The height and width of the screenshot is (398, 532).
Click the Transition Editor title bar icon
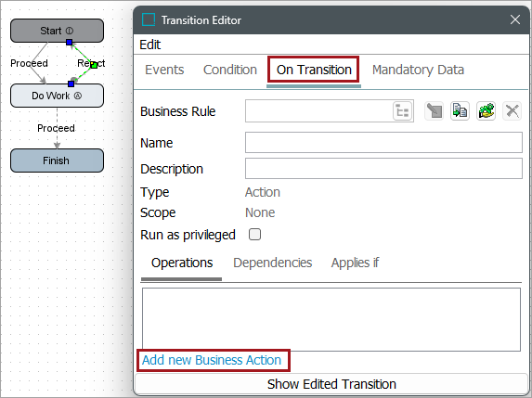(x=149, y=19)
